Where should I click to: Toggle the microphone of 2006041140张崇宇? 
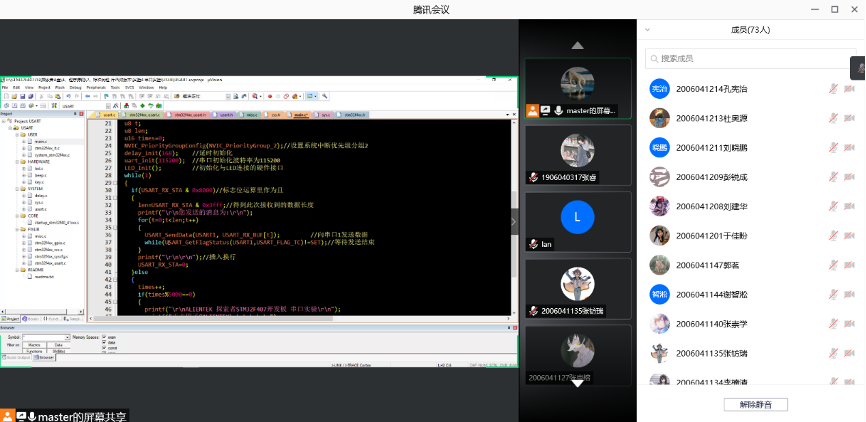[833, 325]
